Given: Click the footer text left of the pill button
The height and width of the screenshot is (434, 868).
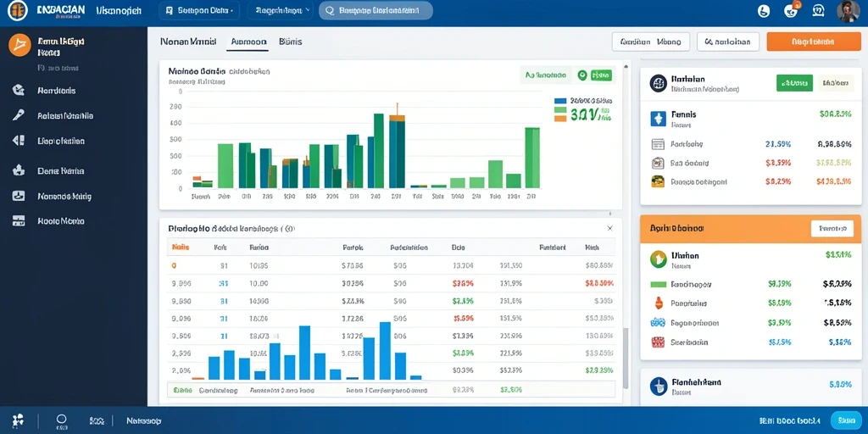Looking at the screenshot, I should tap(791, 420).
